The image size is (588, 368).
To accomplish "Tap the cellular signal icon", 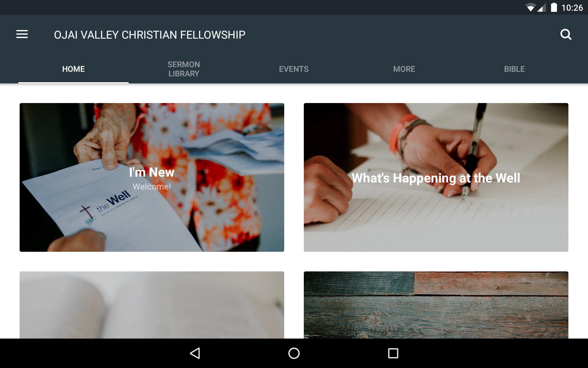I will 541,8.
